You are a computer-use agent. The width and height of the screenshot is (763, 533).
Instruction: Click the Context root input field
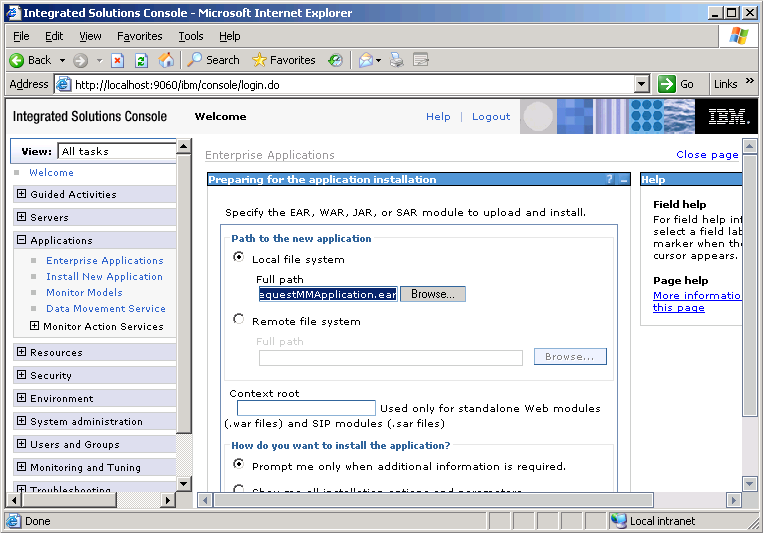pos(306,408)
